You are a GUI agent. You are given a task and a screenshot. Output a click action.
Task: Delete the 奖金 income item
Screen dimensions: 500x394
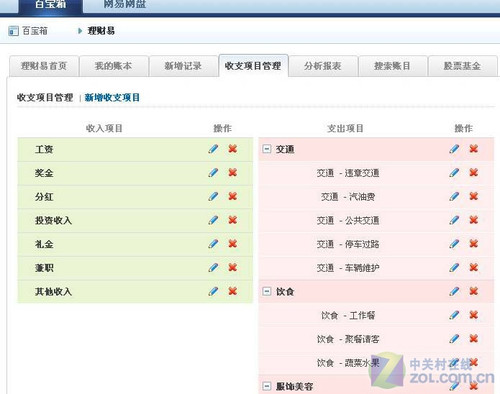click(x=233, y=172)
